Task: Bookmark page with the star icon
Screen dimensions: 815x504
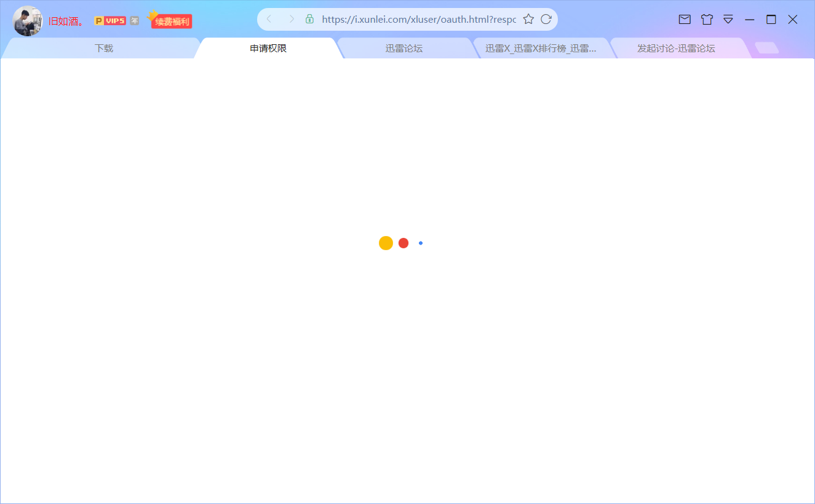Action: click(528, 18)
